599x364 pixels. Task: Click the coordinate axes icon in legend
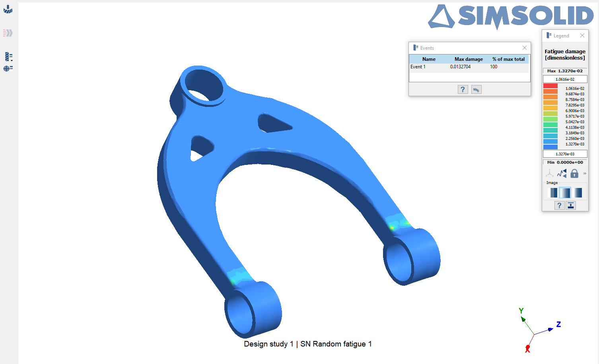click(549, 173)
